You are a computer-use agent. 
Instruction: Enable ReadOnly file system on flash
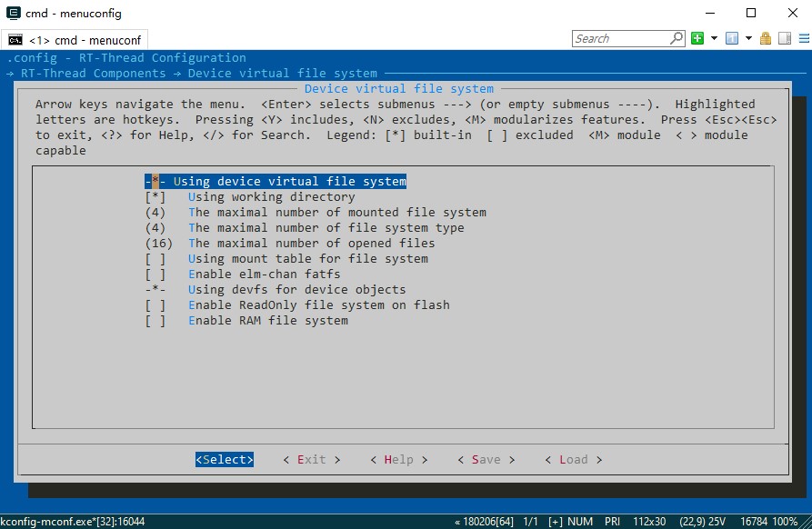(297, 305)
